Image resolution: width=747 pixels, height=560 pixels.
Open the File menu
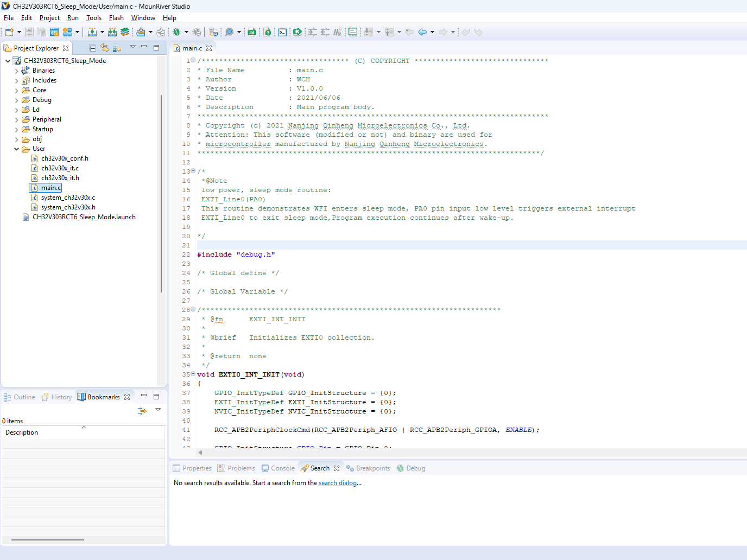[x=9, y=18]
